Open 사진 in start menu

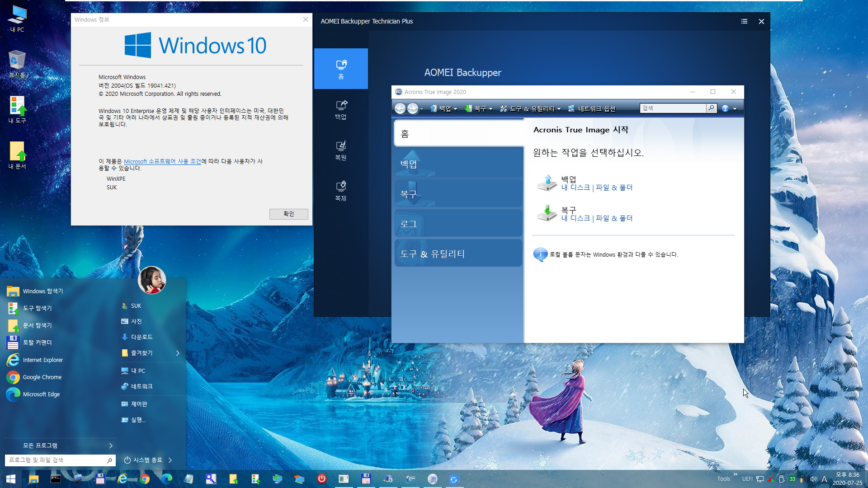tap(131, 321)
